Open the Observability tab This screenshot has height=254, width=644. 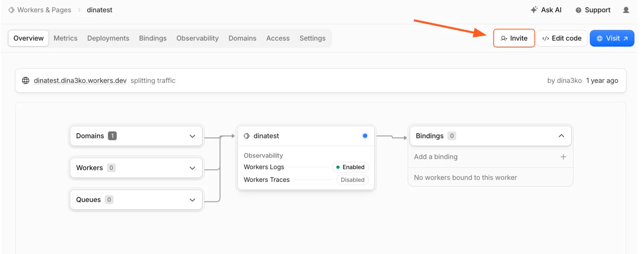coord(197,38)
